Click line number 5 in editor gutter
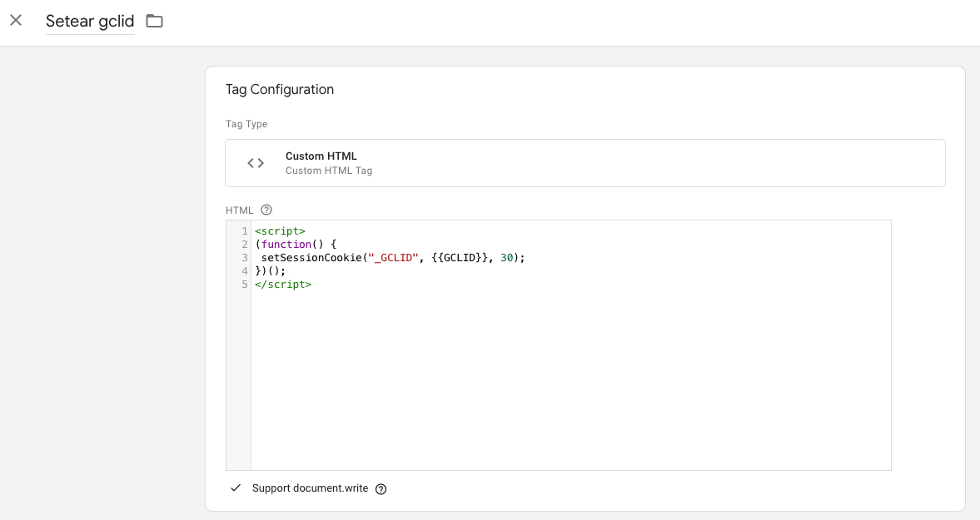This screenshot has height=520, width=980. [244, 284]
